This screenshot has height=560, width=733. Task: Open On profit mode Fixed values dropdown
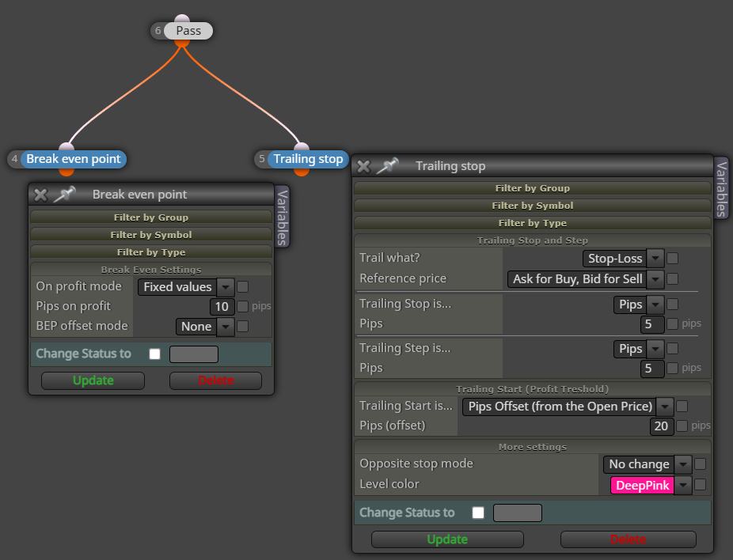click(x=186, y=287)
